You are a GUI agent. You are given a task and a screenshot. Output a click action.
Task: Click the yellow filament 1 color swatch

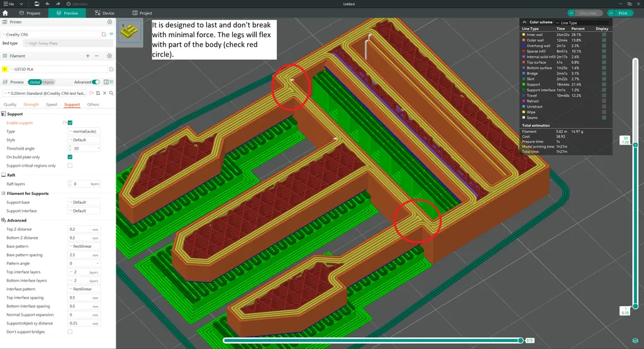[5, 69]
